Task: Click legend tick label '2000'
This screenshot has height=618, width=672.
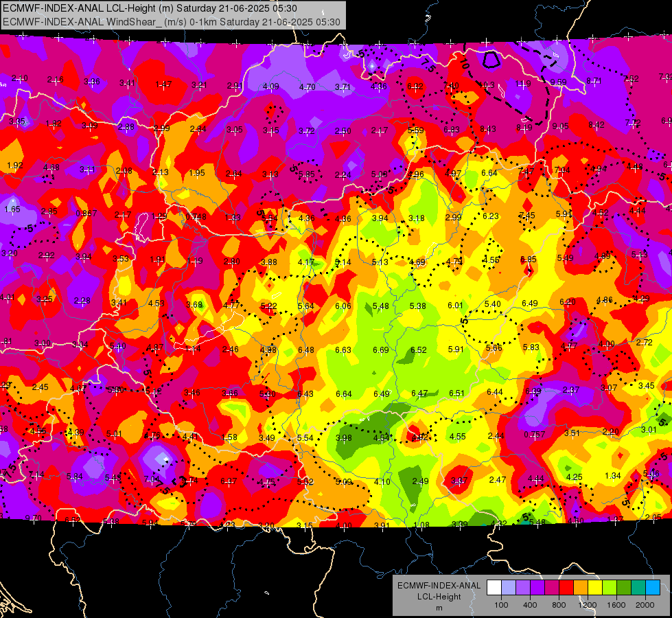Action: pos(645,605)
